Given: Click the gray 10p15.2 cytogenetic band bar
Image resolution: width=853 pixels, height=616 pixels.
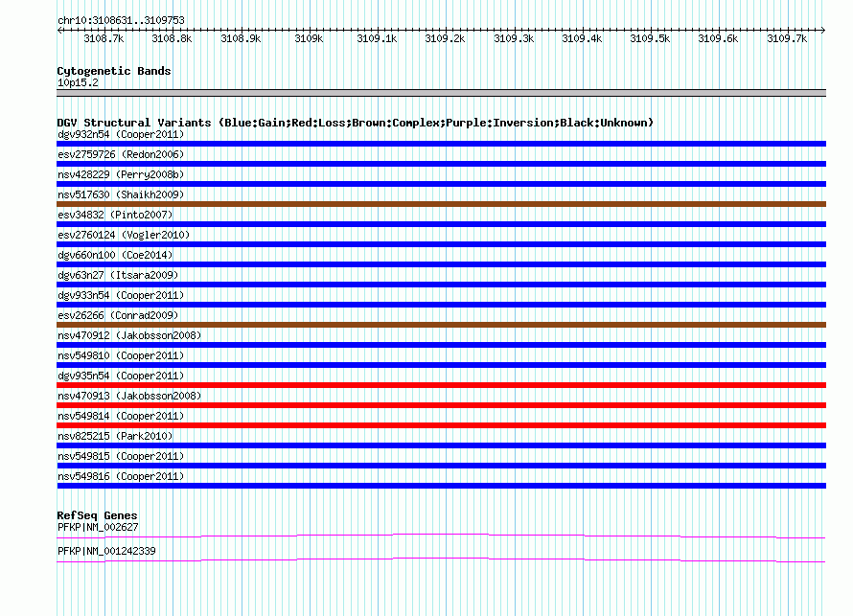Looking at the screenshot, I should pyautogui.click(x=441, y=93).
